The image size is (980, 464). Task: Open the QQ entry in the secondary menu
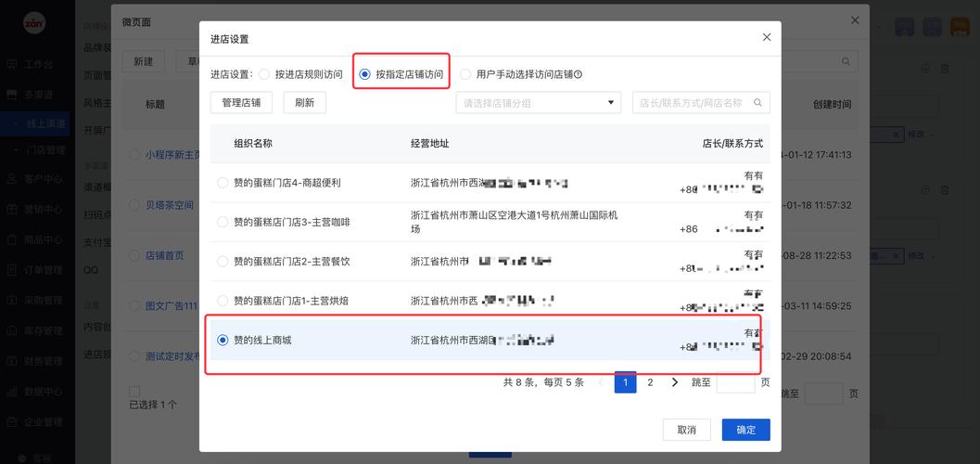91,269
